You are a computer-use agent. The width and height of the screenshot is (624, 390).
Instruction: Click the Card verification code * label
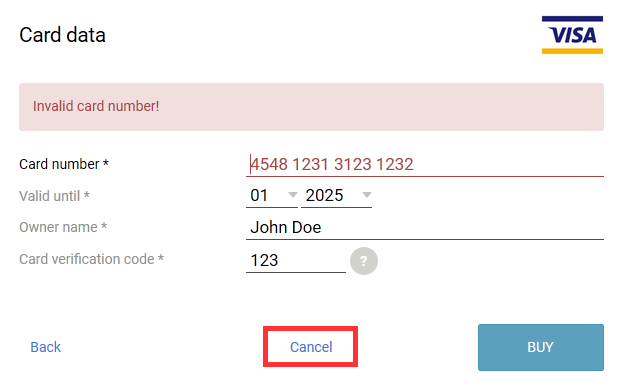tap(92, 259)
